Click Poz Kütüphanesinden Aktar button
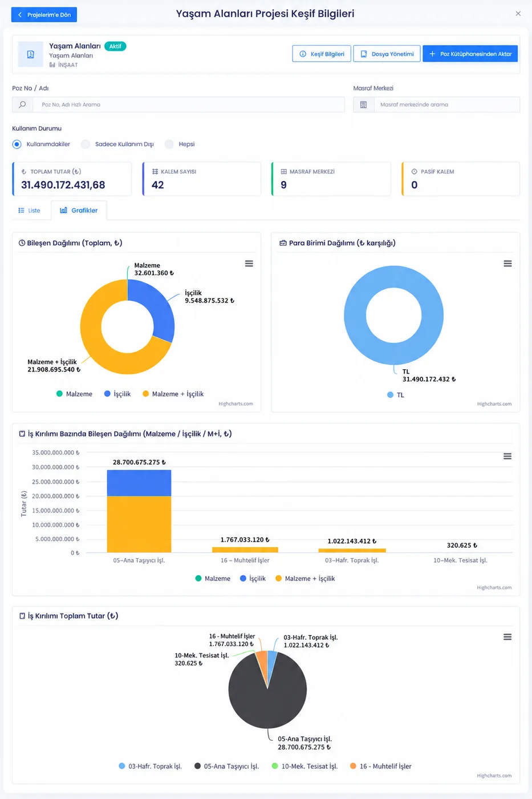Viewport: 532px width, 799px height. pyautogui.click(x=470, y=54)
